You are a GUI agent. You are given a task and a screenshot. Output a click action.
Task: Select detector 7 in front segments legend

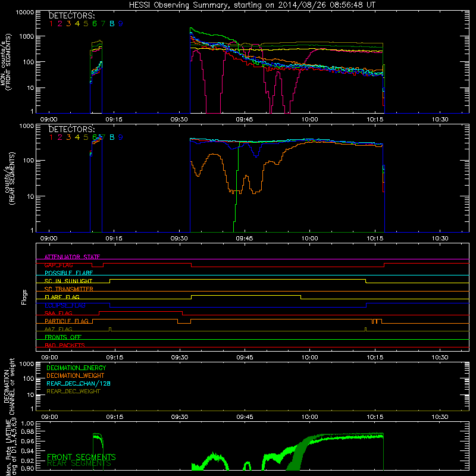click(x=103, y=24)
